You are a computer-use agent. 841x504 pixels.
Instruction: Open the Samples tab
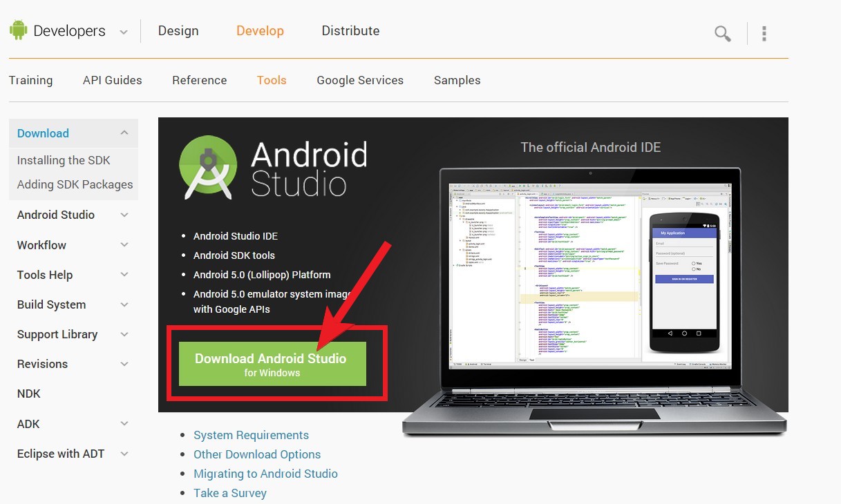[457, 80]
